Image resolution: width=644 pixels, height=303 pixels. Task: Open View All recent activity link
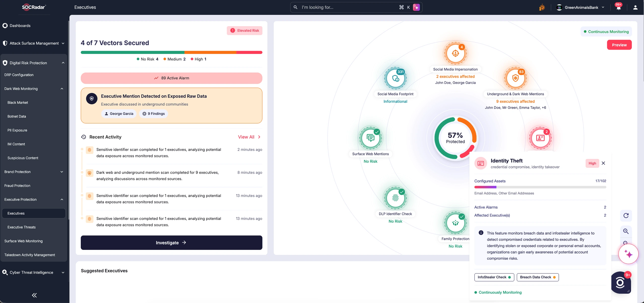pyautogui.click(x=249, y=137)
